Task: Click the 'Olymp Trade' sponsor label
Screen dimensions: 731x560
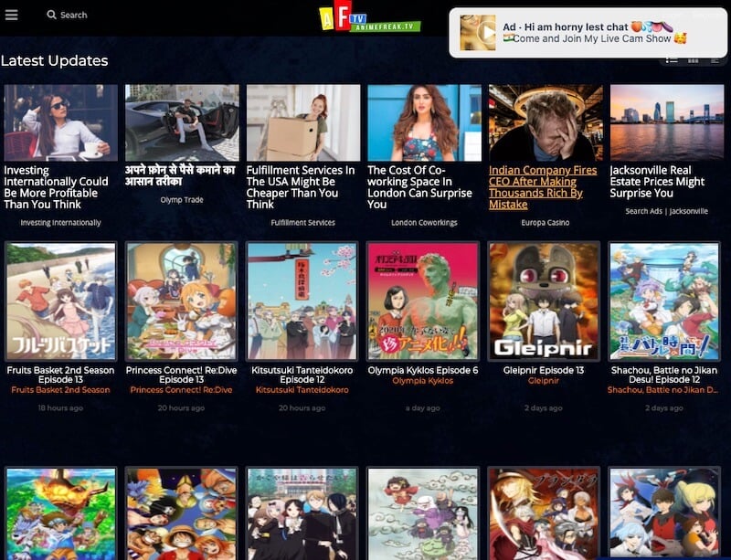Action: 182,200
